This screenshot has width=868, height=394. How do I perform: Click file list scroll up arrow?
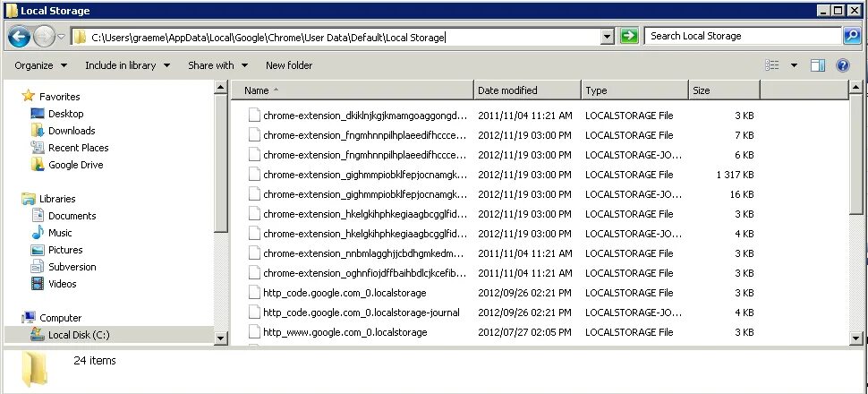point(855,88)
